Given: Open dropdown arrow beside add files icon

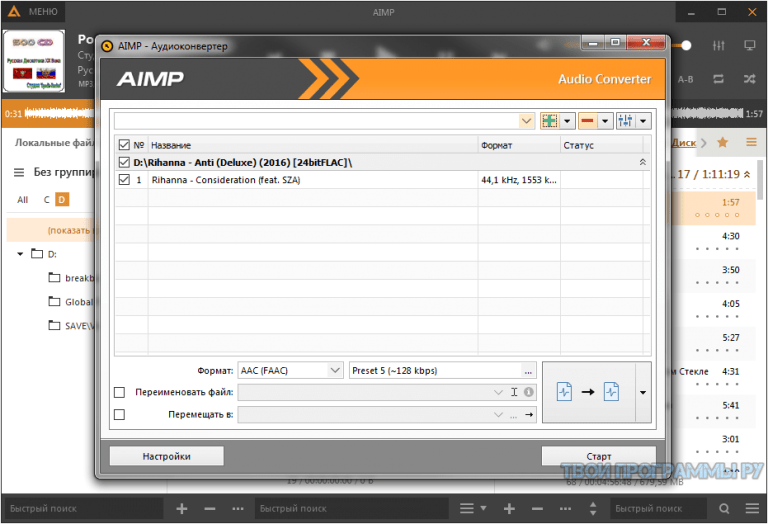Looking at the screenshot, I should pyautogui.click(x=567, y=120).
